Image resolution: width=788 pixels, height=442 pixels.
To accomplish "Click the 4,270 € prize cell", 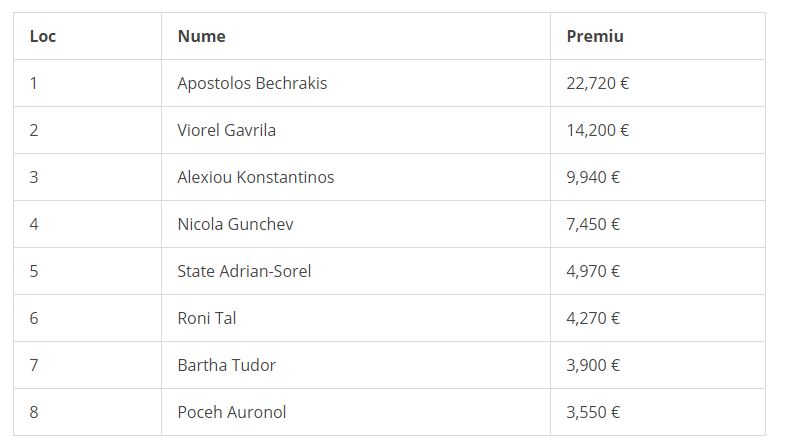I will coord(593,318).
